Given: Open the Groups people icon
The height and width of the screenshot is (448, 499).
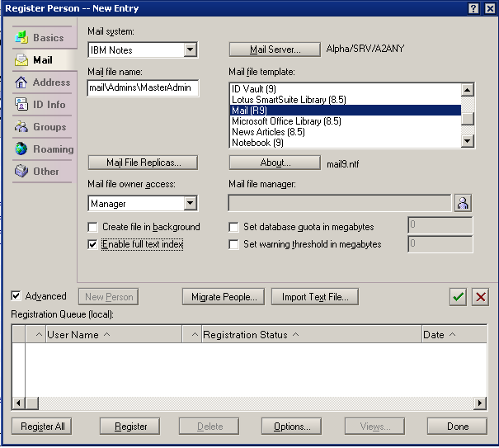Looking at the screenshot, I should [x=21, y=127].
